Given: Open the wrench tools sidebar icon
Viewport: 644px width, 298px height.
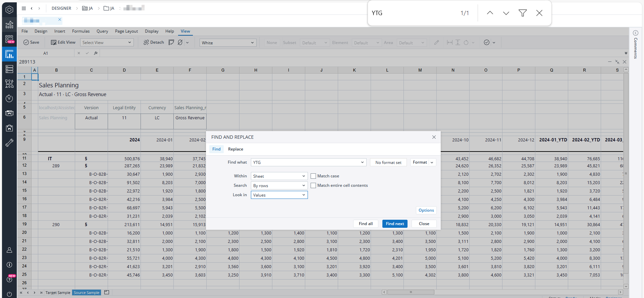Looking at the screenshot, I should click(9, 143).
